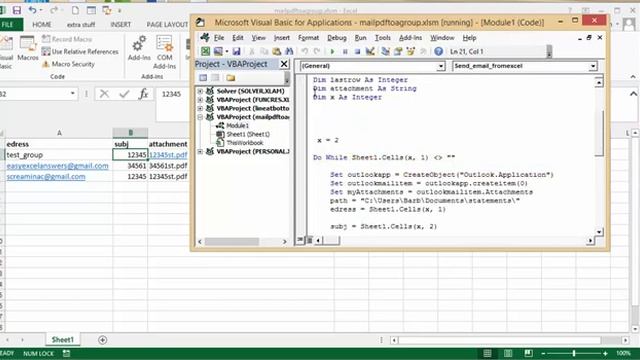Click the Undo icon in Excel's quick access toolbar

pyautogui.click(x=32, y=10)
